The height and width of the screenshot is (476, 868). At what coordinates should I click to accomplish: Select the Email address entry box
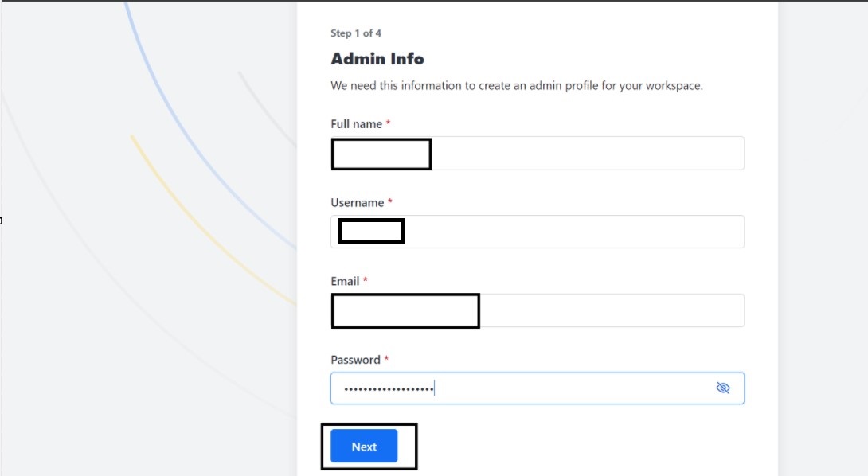[x=538, y=310]
